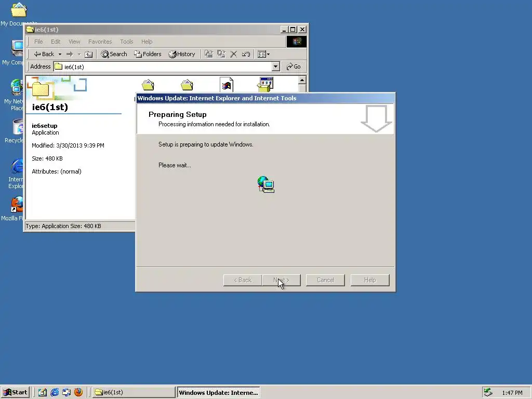Select Internet Explorer desktop icon
This screenshot has height=399, width=532.
[16, 174]
